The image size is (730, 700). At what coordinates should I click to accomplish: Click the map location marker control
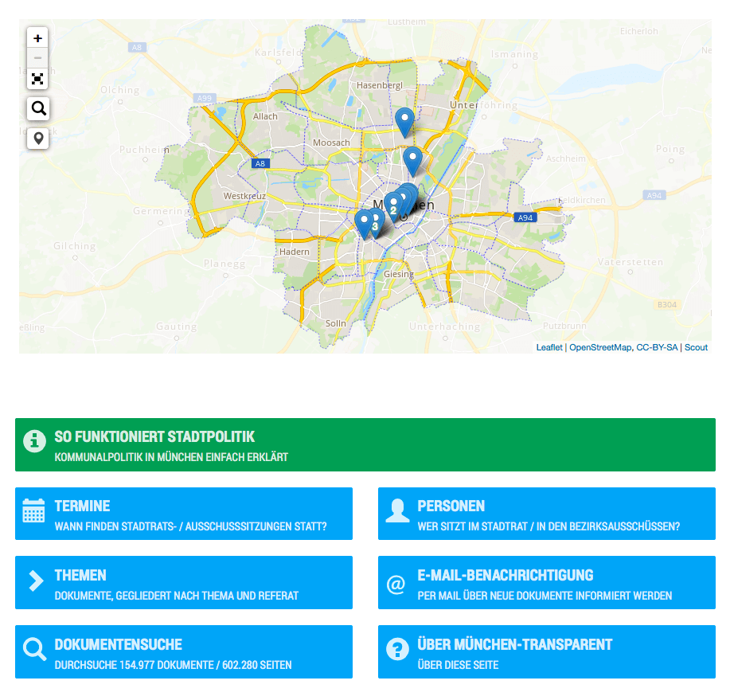[x=37, y=139]
